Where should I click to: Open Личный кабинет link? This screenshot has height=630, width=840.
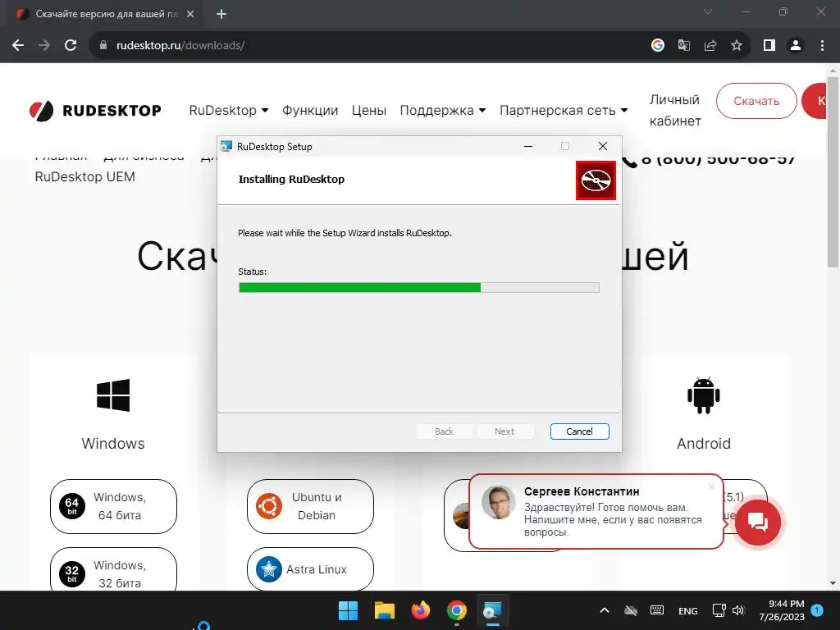[675, 111]
